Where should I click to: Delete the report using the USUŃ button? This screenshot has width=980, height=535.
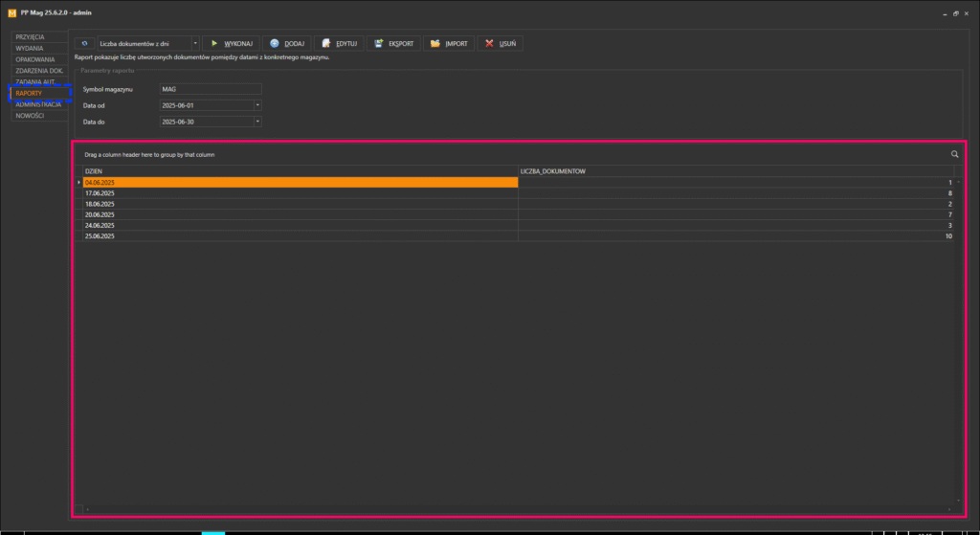(500, 44)
